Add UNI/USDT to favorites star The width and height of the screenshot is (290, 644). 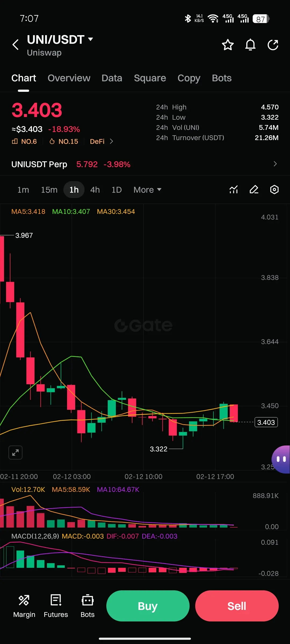click(x=228, y=45)
